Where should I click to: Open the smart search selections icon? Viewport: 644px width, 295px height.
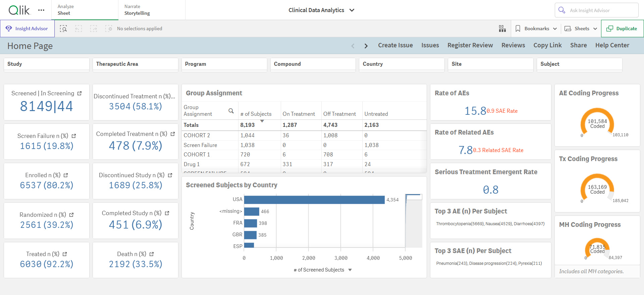[63, 29]
